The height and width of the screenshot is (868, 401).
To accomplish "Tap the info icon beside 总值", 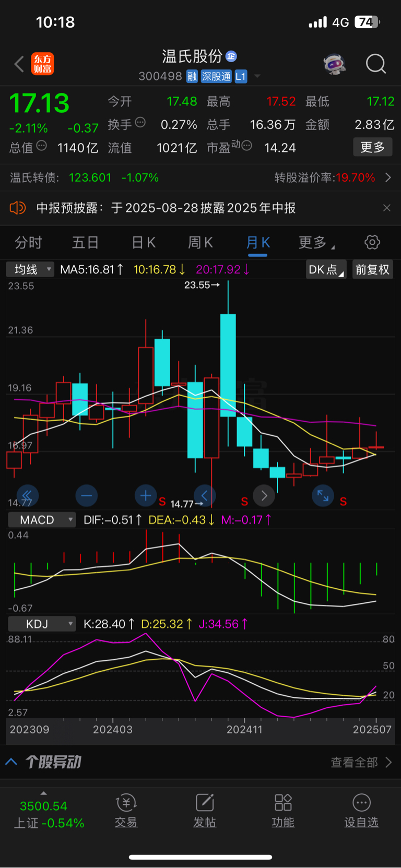I will pos(42,146).
